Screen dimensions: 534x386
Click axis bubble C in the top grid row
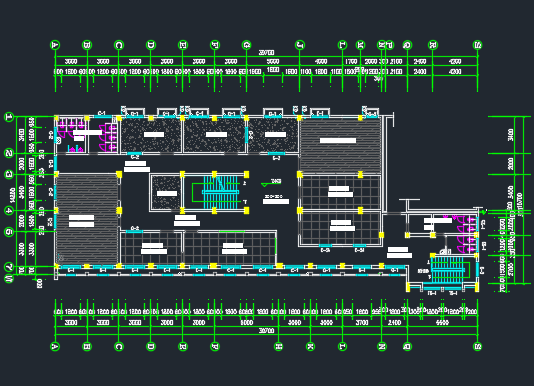click(x=119, y=45)
